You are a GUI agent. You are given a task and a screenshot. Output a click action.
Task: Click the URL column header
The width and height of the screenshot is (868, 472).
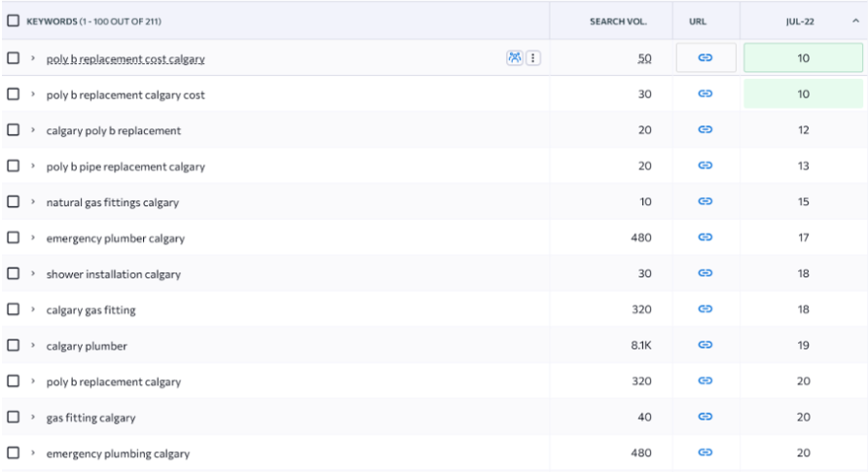(698, 21)
